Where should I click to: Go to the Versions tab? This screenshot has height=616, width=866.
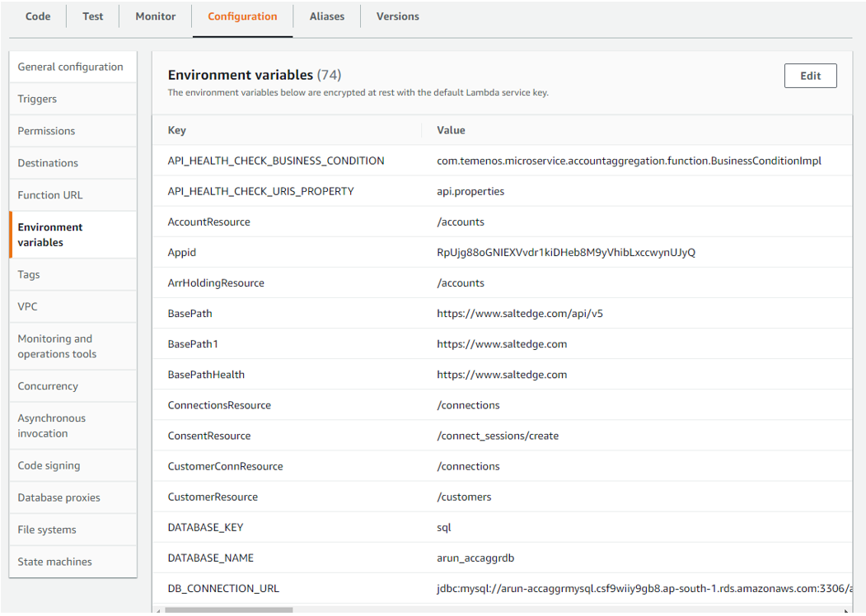(x=397, y=16)
